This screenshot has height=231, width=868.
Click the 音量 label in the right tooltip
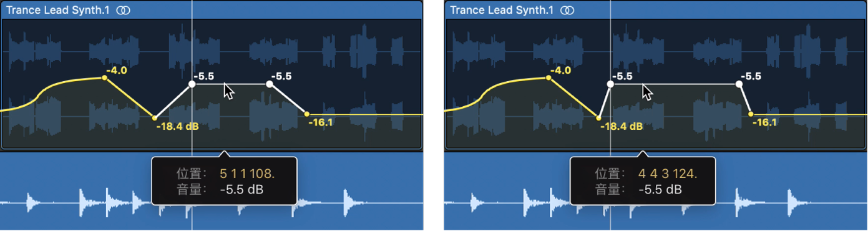(x=608, y=189)
